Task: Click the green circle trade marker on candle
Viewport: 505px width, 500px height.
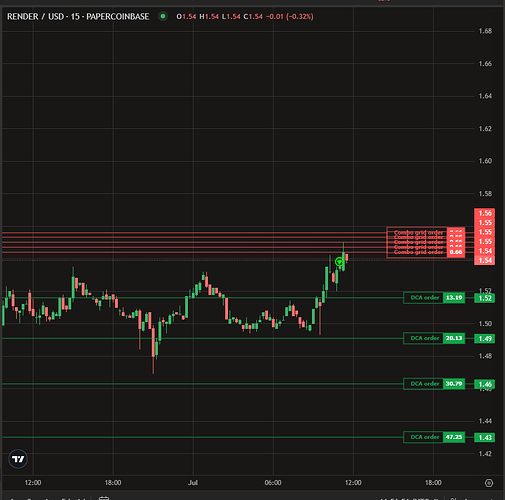Action: pyautogui.click(x=339, y=262)
